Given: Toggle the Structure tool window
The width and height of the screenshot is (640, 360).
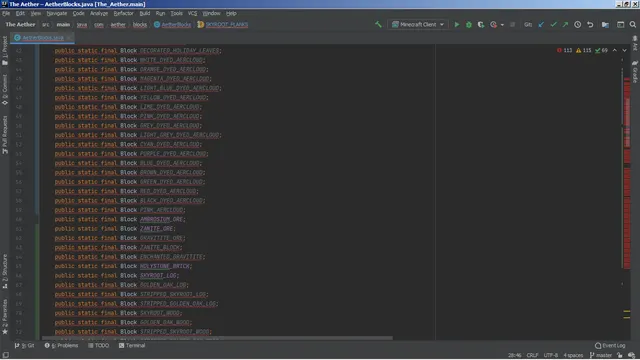Looking at the screenshot, I should pyautogui.click(x=4, y=271).
